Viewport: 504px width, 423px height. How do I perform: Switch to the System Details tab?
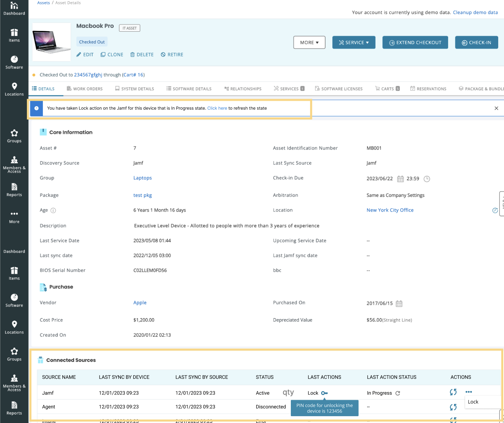point(135,89)
